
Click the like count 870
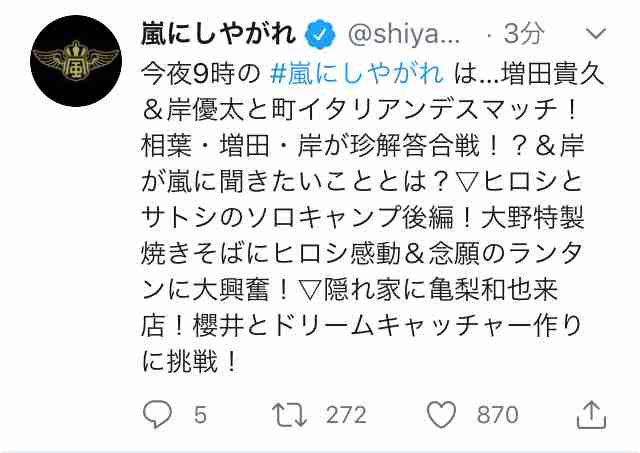pyautogui.click(x=498, y=415)
